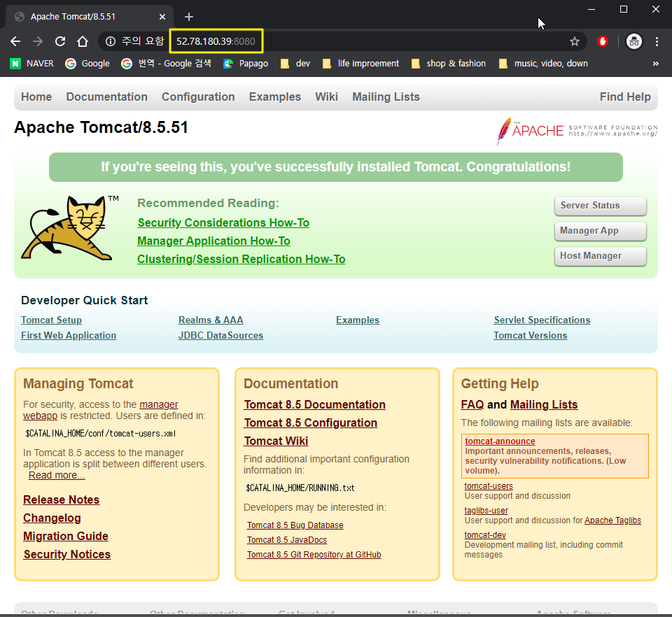Click the Server Status button
This screenshot has height=617, width=672.
600,206
